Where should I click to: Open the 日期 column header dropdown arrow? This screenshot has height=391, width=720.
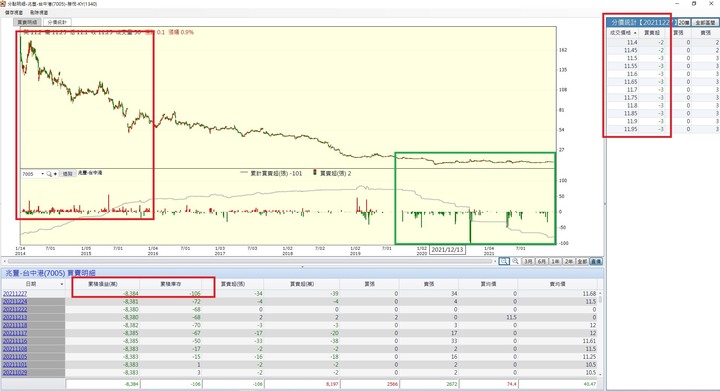(62, 285)
